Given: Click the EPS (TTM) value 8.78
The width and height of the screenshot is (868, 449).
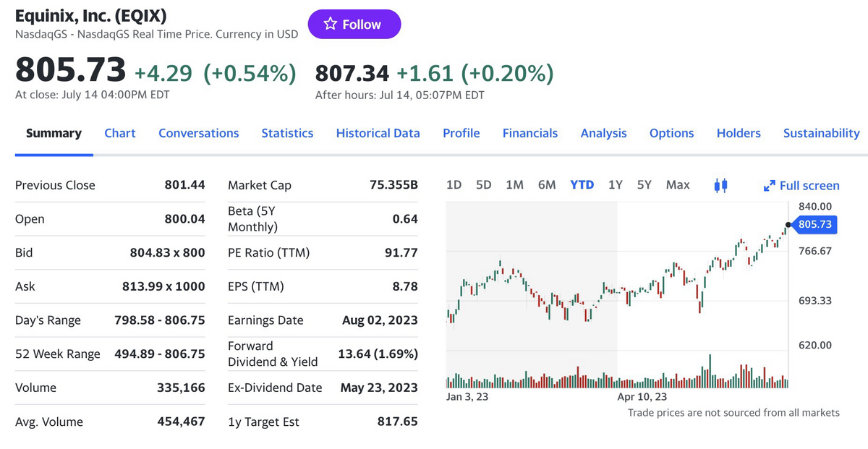Looking at the screenshot, I should [x=405, y=286].
